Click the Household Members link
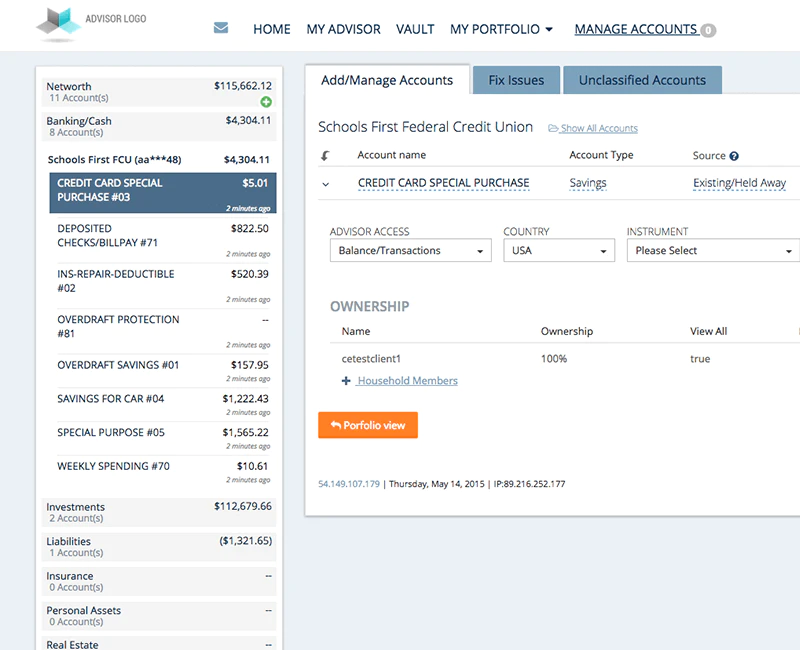The height and width of the screenshot is (650, 800). (x=407, y=381)
